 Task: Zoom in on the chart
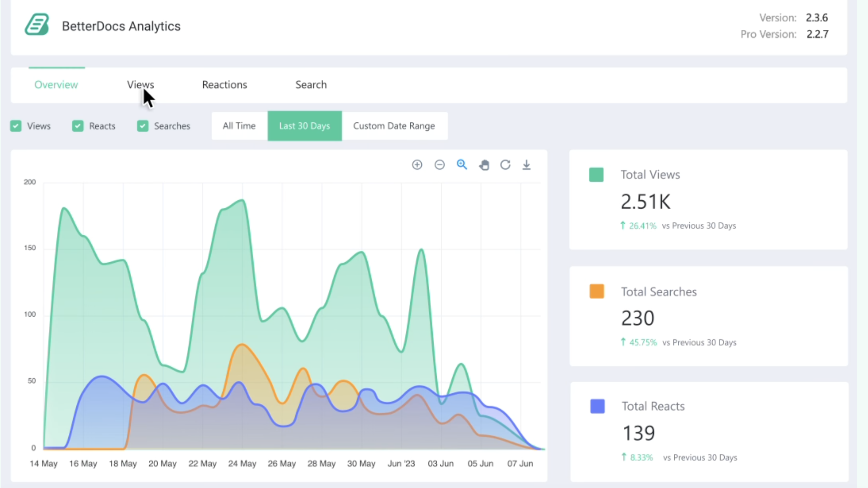417,165
